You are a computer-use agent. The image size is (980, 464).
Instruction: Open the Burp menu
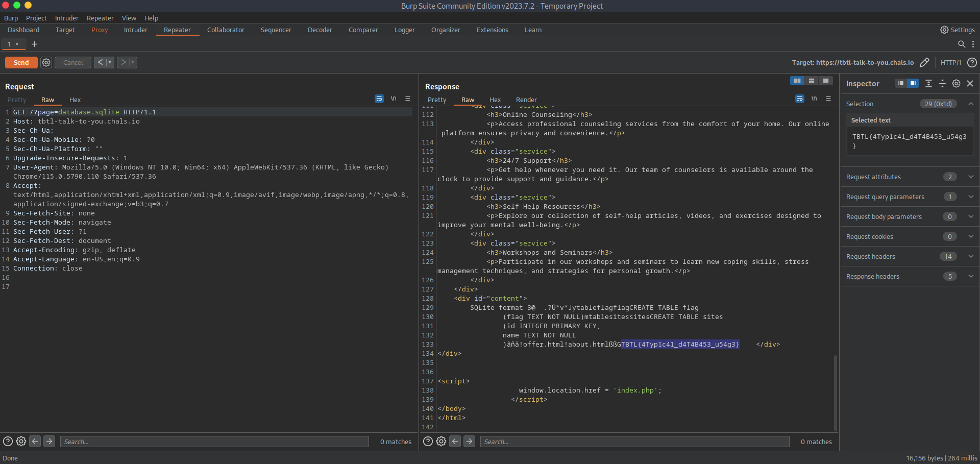coord(11,18)
